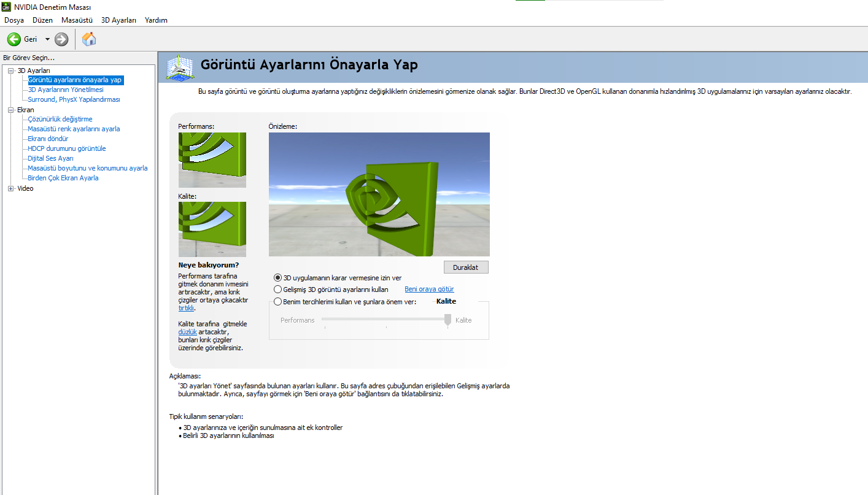Click the large Önizleme 3D preview
Screen dimensions: 868x495
pyautogui.click(x=379, y=194)
